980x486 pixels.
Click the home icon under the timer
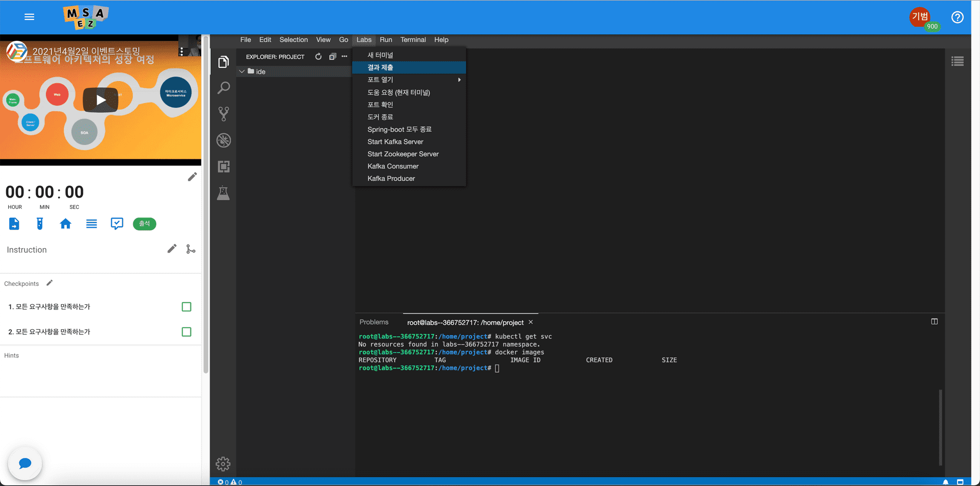65,224
